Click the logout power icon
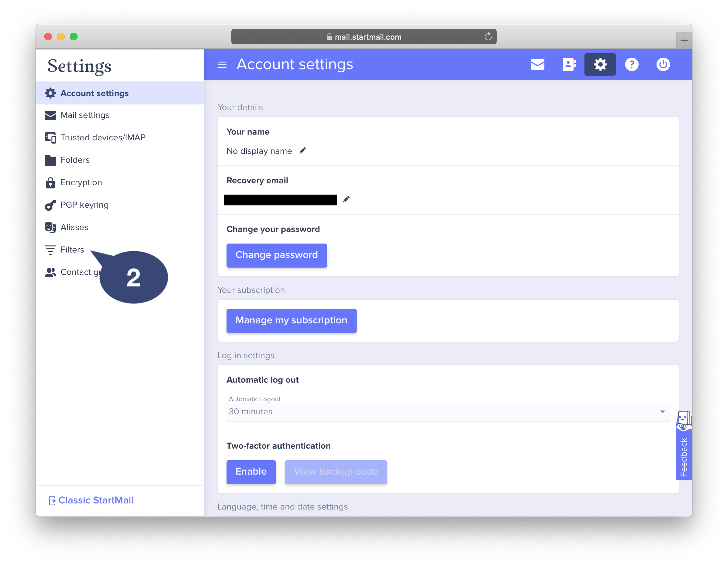 (x=663, y=64)
